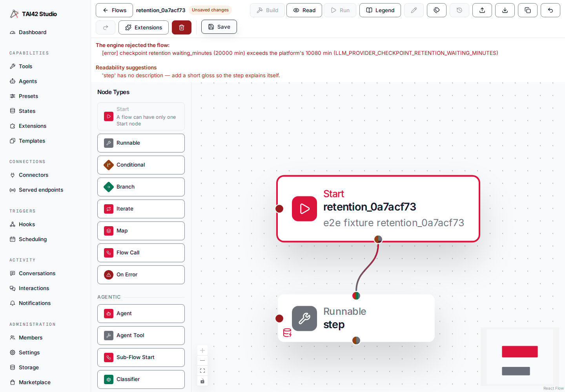Click the database icon on step node
Screen dimensions: 565x392
[287, 333]
